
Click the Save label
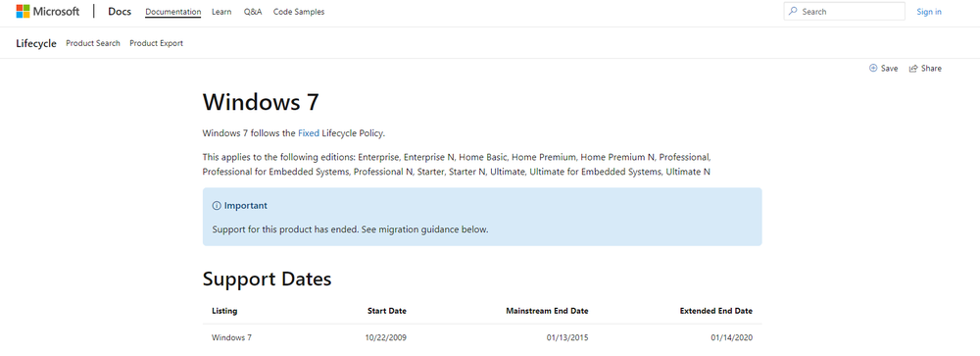coord(890,69)
